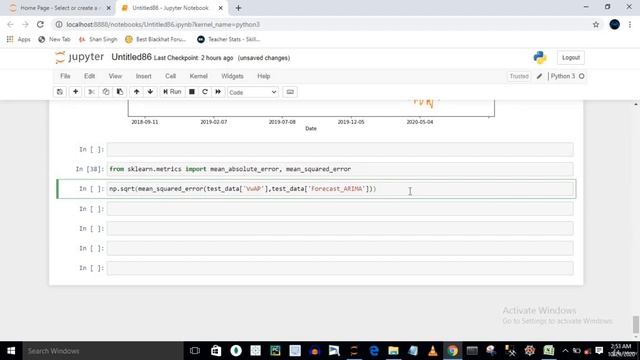The width and height of the screenshot is (640, 360).
Task: Click the page vertical scrollbar thumb
Action: click(x=636, y=324)
